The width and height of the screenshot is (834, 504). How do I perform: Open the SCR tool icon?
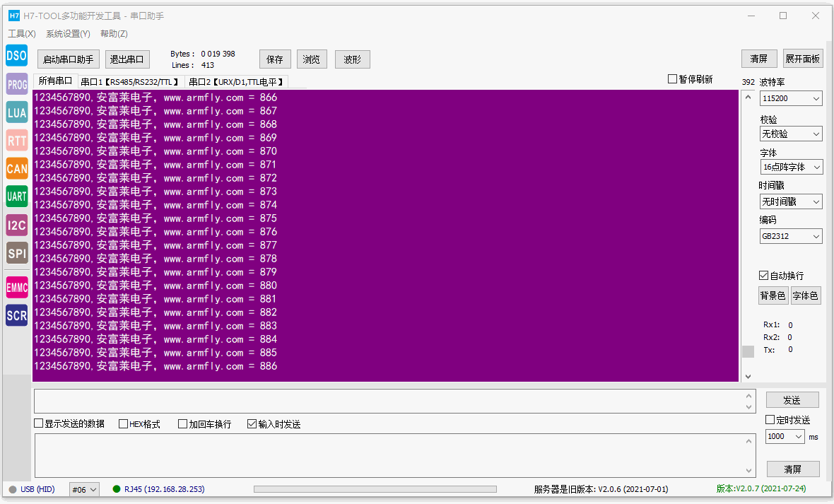(16, 315)
